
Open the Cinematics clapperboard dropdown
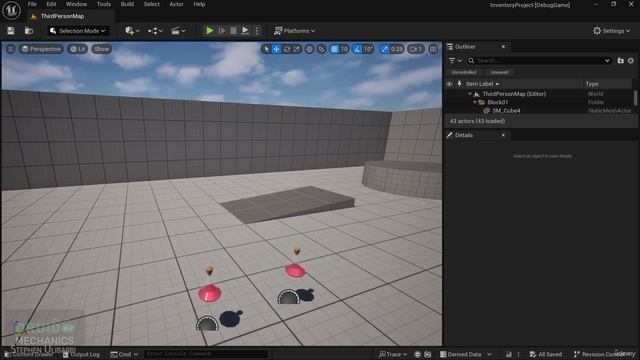coord(178,31)
